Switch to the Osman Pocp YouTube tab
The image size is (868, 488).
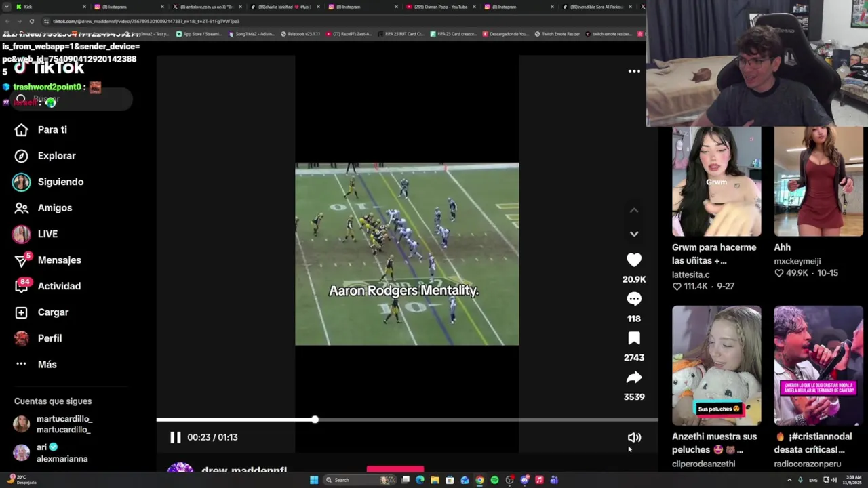441,7
